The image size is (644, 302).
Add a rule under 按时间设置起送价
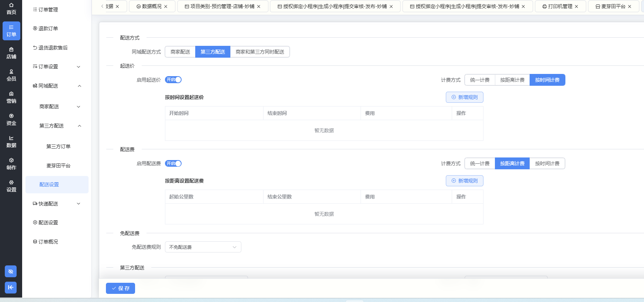(465, 97)
